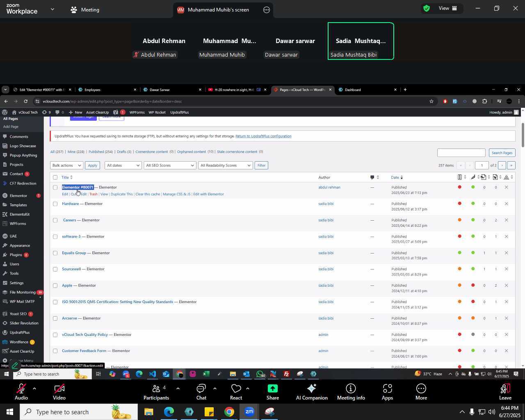Open Return to UpdraftPlus configuration link
The width and height of the screenshot is (525, 420).
tap(263, 136)
